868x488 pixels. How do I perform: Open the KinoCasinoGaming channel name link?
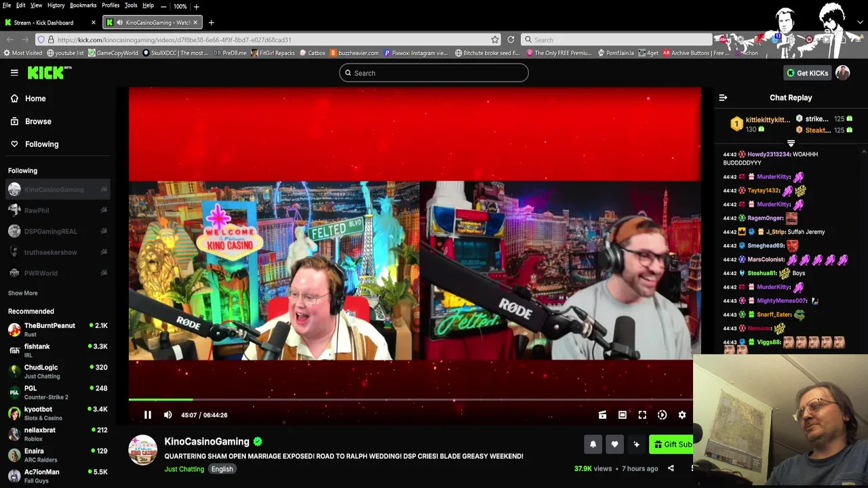click(207, 441)
